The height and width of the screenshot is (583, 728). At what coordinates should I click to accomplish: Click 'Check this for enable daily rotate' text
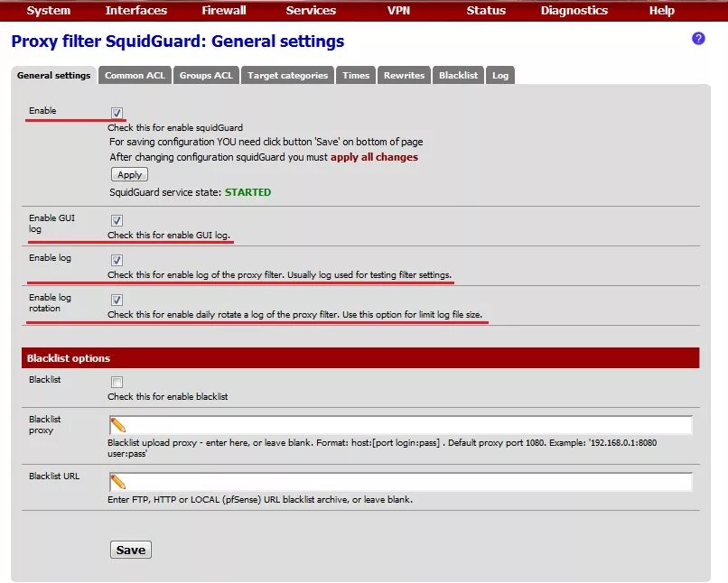point(294,314)
